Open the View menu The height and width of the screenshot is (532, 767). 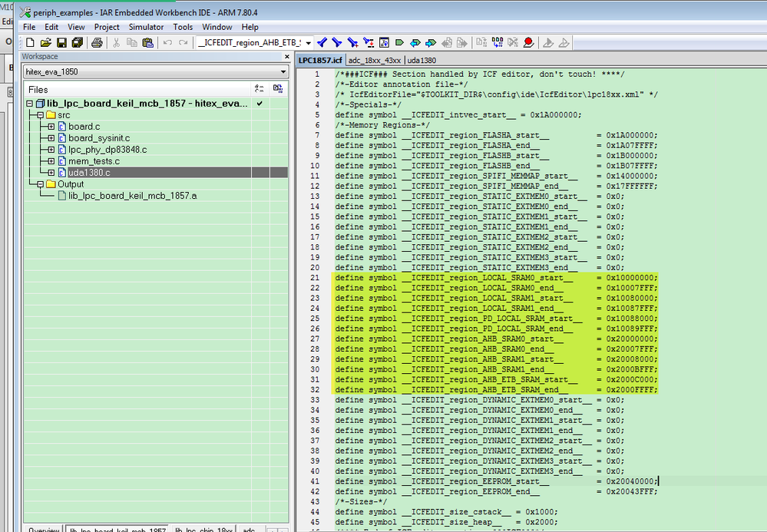click(76, 27)
